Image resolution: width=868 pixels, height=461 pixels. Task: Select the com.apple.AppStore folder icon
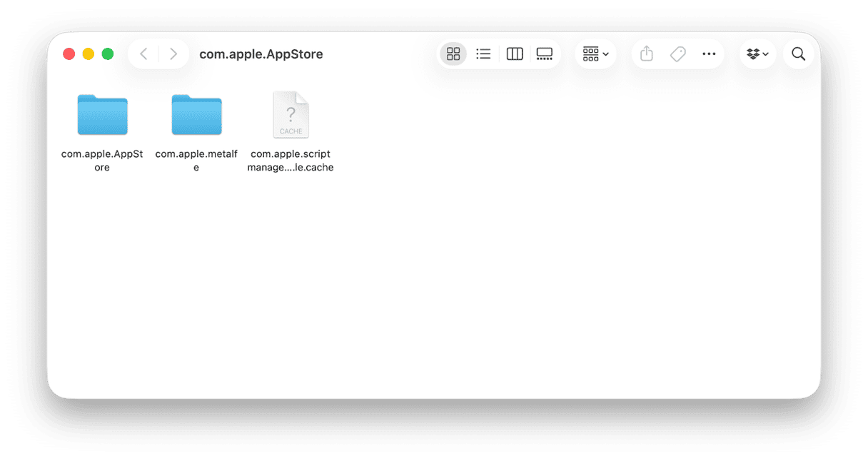pos(102,114)
